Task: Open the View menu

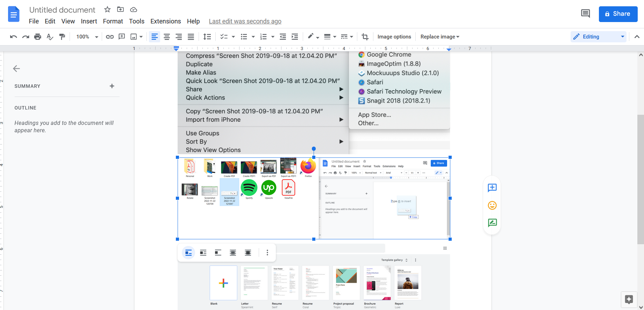Action: coord(68,21)
